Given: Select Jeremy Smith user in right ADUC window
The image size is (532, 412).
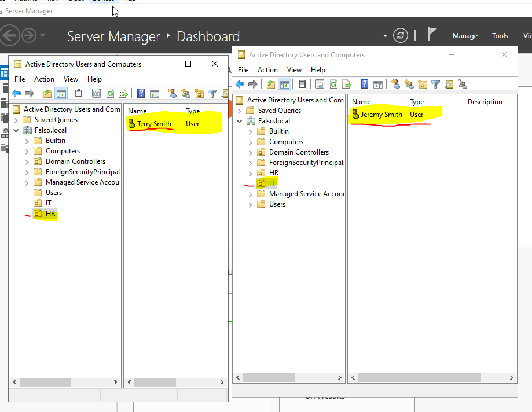Looking at the screenshot, I should 377,115.
